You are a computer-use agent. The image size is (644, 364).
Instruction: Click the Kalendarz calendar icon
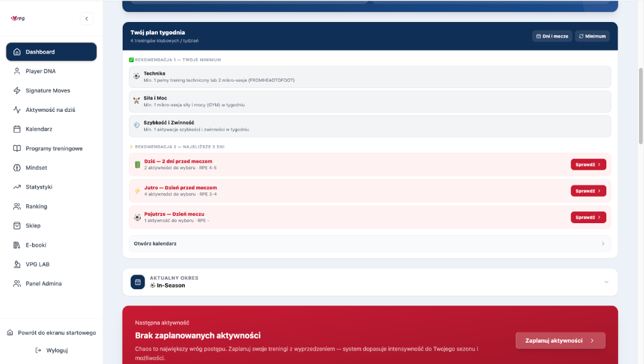coord(17,129)
